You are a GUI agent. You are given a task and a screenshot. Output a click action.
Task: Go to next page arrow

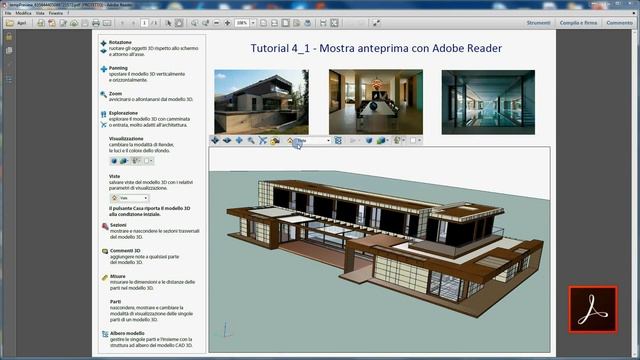(x=133, y=23)
